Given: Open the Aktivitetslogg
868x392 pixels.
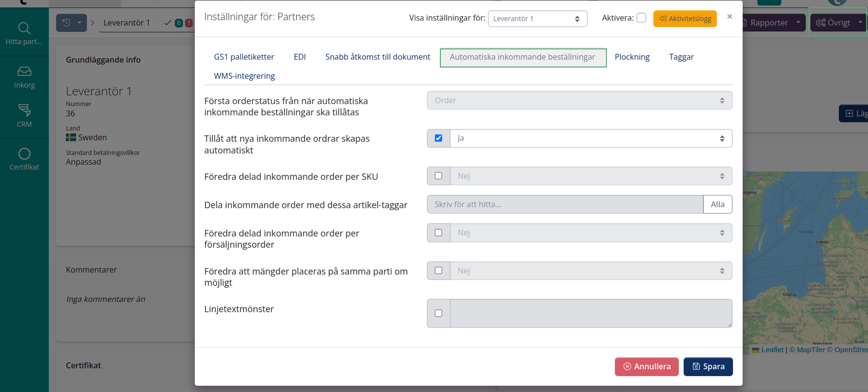Looking at the screenshot, I should click(684, 19).
